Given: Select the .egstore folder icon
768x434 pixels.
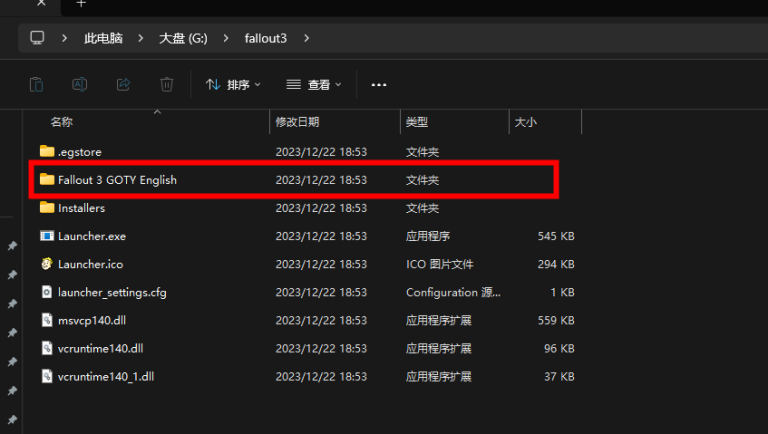Looking at the screenshot, I should coord(47,151).
